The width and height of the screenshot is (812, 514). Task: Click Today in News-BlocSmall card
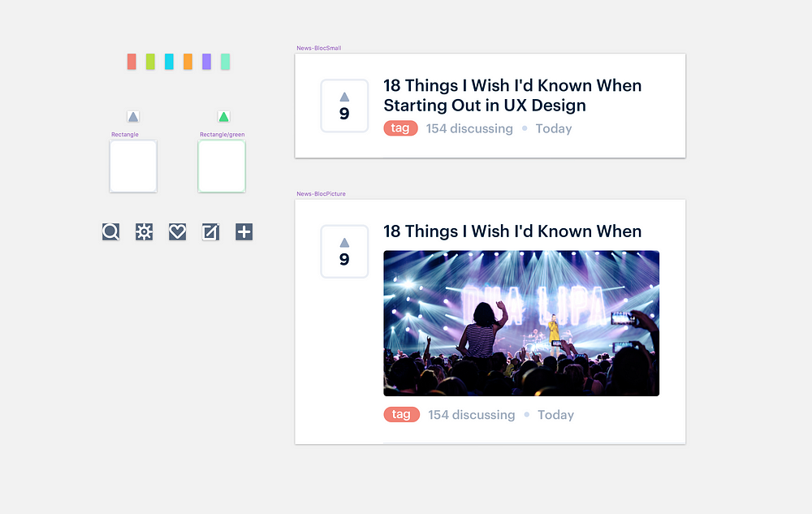pos(554,128)
